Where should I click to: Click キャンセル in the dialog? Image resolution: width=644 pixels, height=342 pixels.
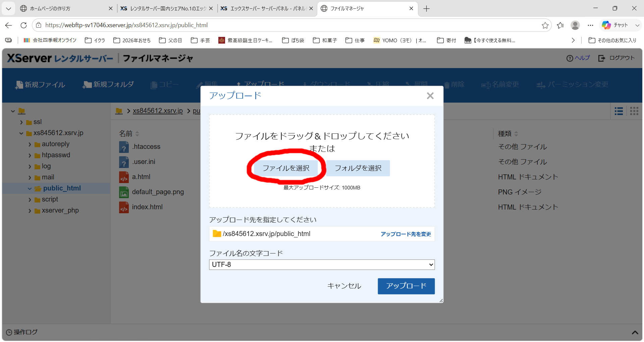tap(344, 286)
